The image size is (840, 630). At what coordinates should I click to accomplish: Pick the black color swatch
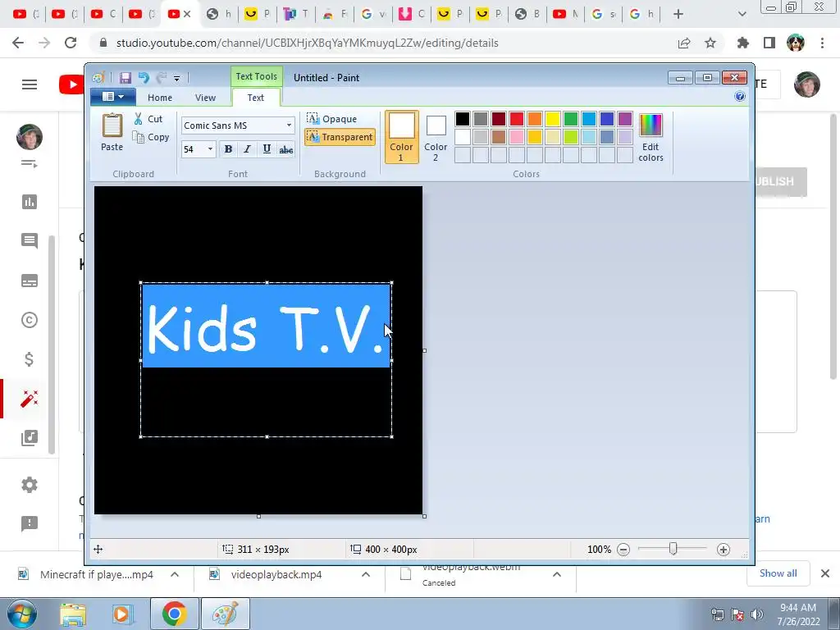(x=463, y=119)
